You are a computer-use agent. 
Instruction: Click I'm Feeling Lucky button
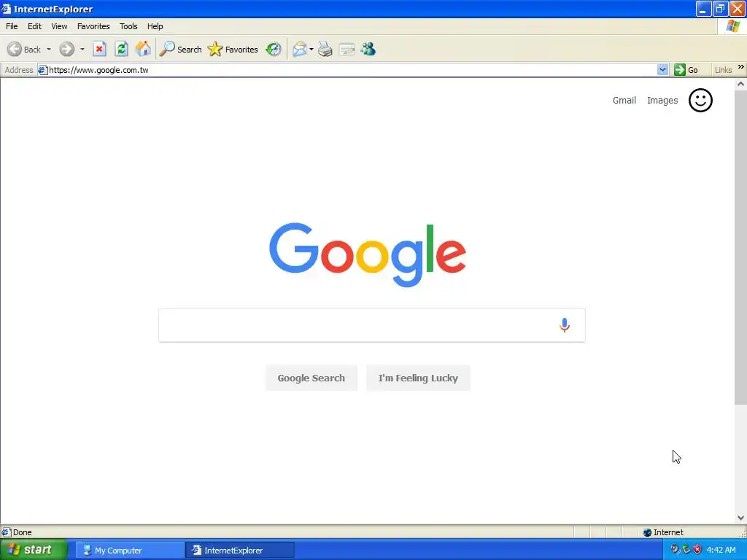click(418, 378)
